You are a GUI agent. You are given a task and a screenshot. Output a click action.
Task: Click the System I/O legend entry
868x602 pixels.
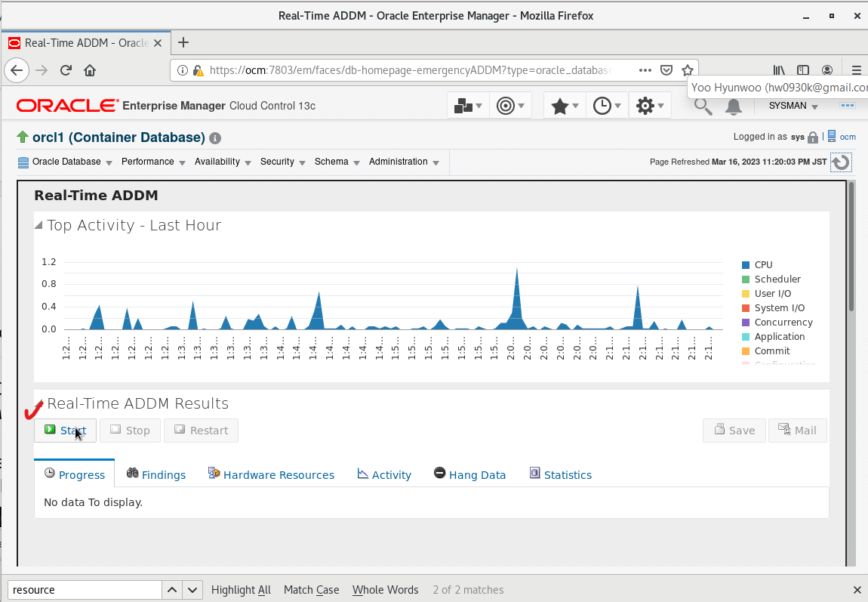click(774, 308)
